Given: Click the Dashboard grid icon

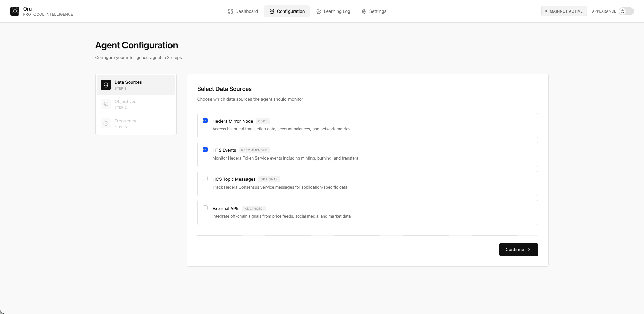Looking at the screenshot, I should pyautogui.click(x=231, y=11).
